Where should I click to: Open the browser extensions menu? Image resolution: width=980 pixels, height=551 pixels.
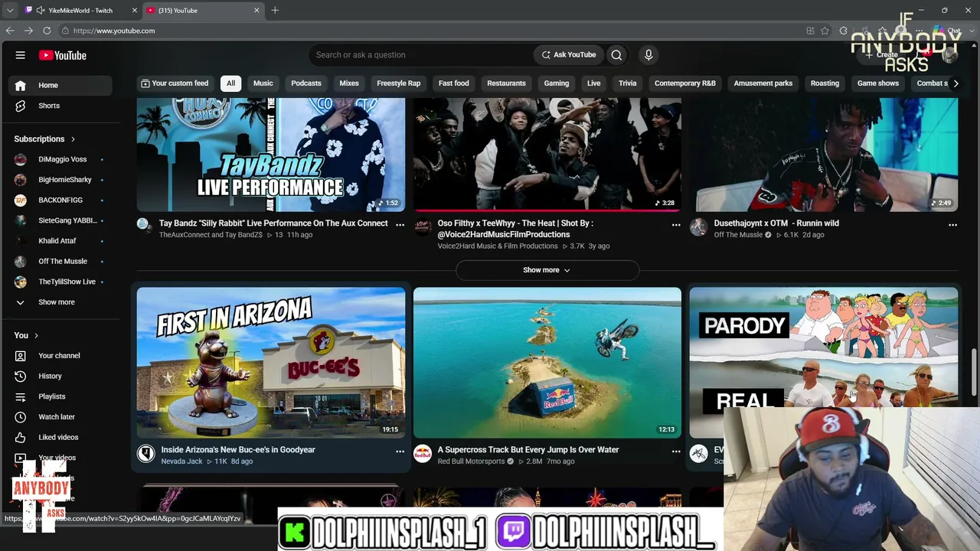[x=843, y=31]
